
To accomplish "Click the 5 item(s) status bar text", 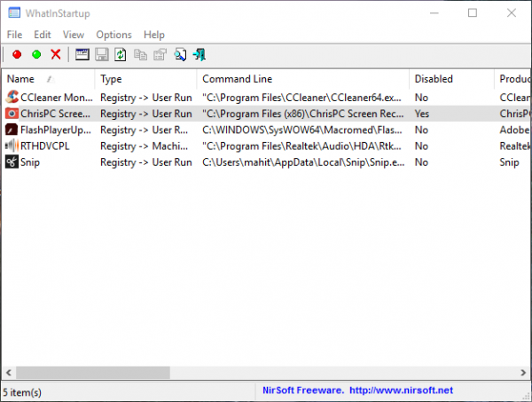I will (22, 392).
